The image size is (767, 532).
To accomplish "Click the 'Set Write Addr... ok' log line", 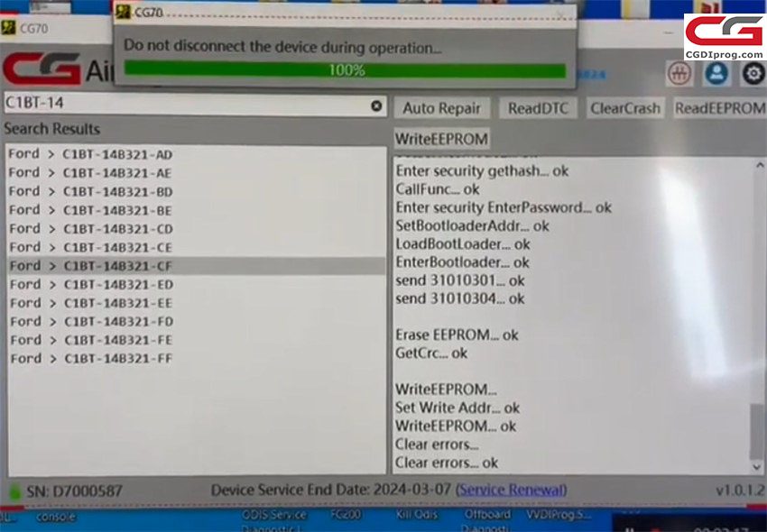I will click(457, 408).
